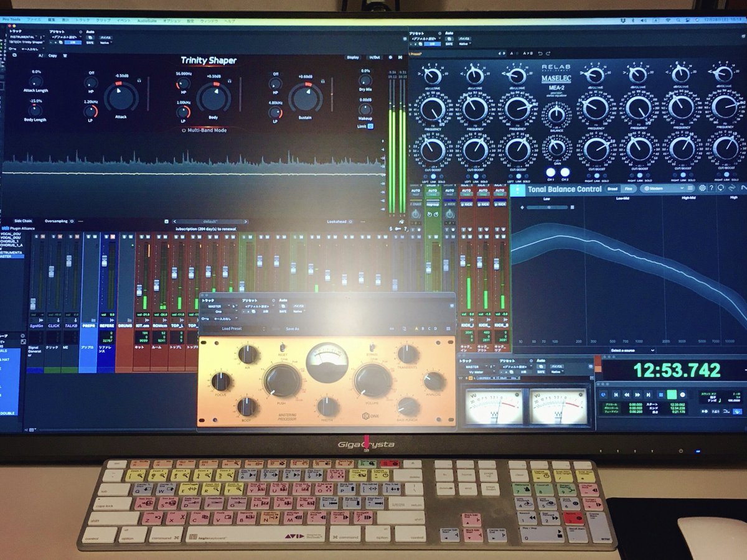Open the AudioSuite menu

pyautogui.click(x=147, y=21)
